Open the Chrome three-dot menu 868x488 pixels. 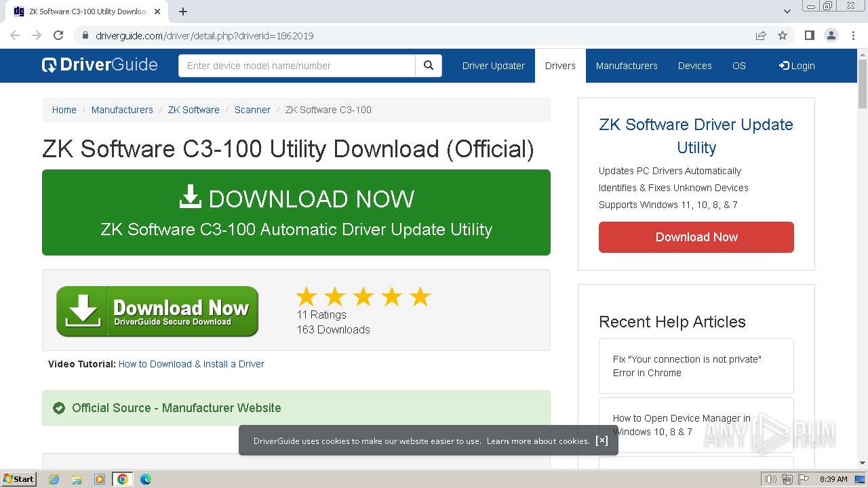pos(853,36)
